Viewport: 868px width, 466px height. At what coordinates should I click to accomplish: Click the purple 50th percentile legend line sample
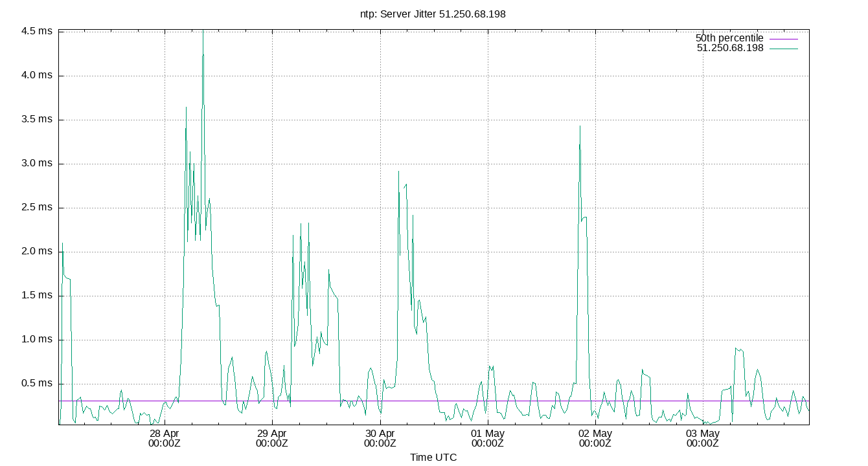[x=784, y=39]
